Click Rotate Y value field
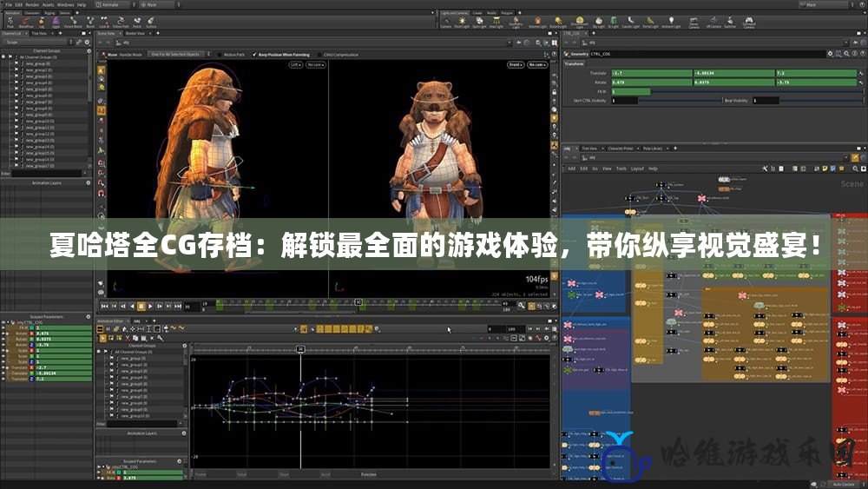 733,82
